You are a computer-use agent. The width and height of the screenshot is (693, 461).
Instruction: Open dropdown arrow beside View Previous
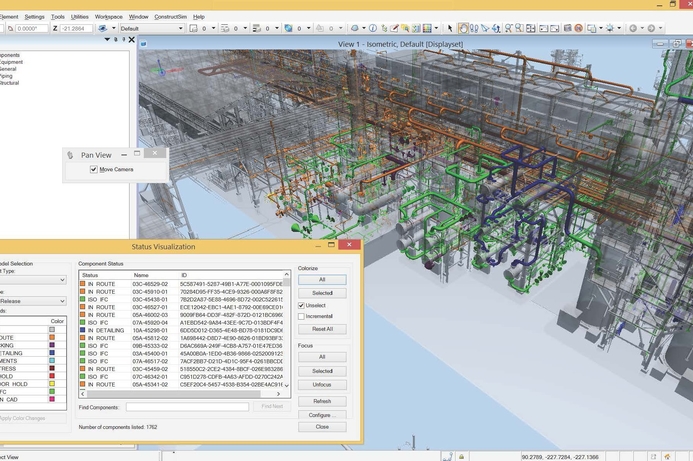pos(642,28)
